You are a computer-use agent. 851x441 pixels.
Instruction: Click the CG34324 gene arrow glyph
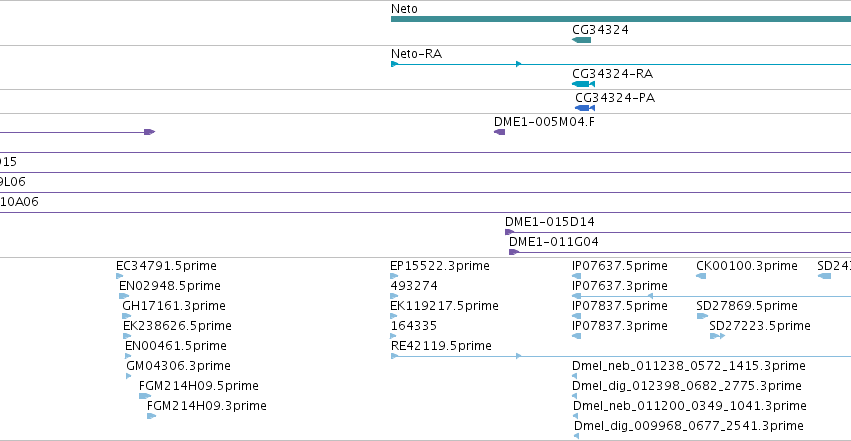581,40
